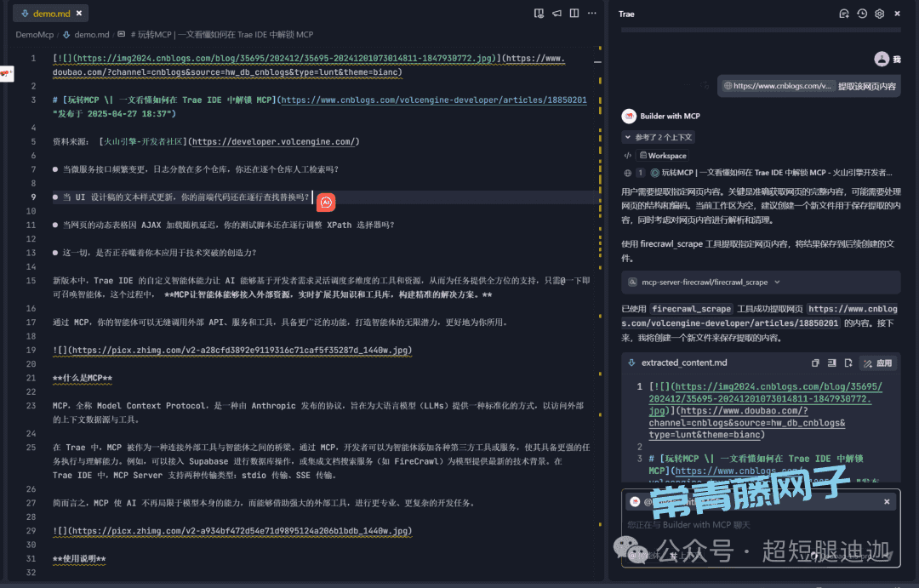The image size is (919, 588).
Task: Open the Workspace context chip
Action: [663, 156]
